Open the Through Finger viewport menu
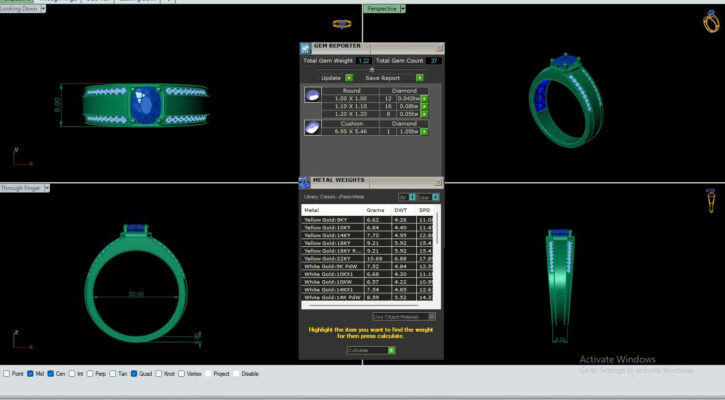 point(46,188)
